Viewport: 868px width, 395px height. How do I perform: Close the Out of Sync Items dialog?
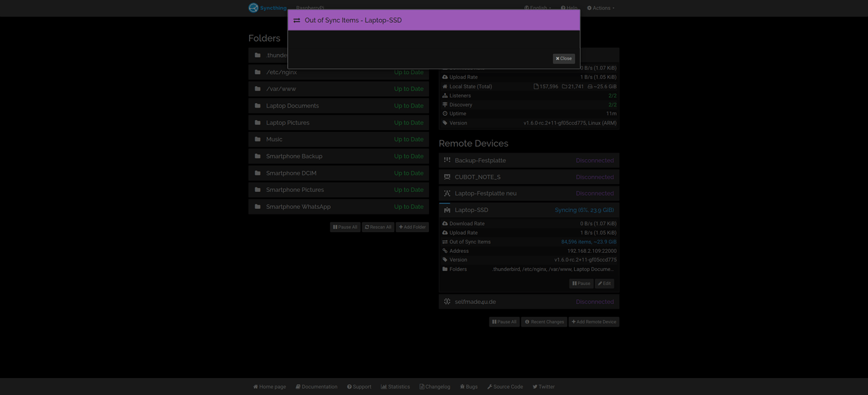click(564, 58)
